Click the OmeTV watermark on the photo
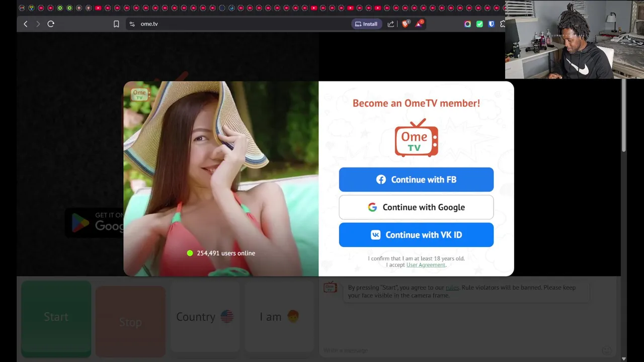 (139, 94)
